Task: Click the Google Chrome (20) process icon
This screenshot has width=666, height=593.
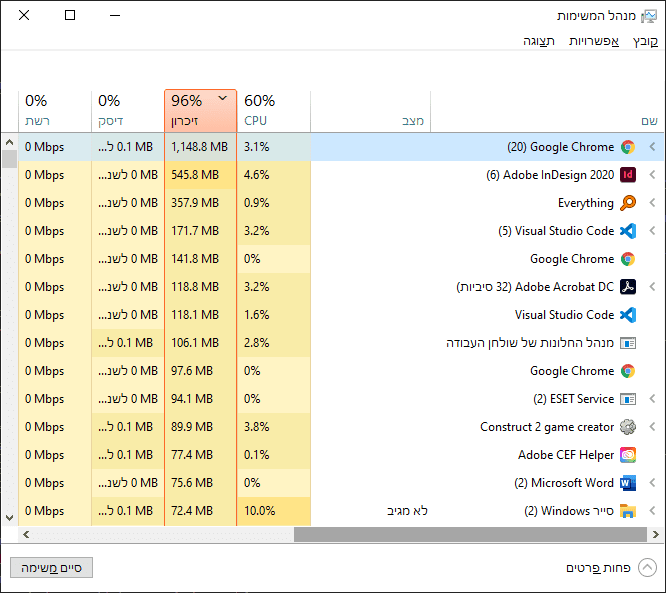Action: [x=628, y=147]
